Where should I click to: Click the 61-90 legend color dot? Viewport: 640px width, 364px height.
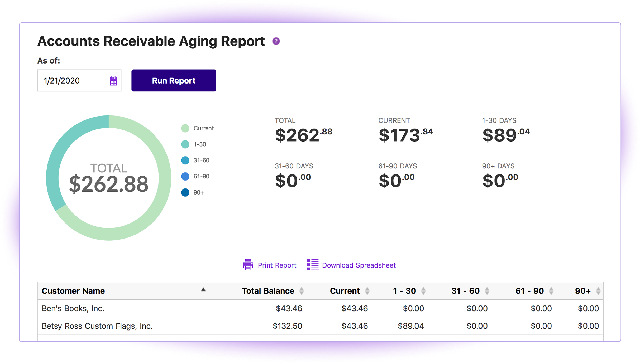coord(185,176)
